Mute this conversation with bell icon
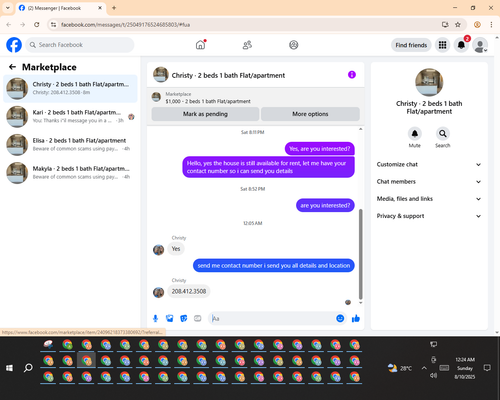This screenshot has height=400, width=500. point(415,134)
